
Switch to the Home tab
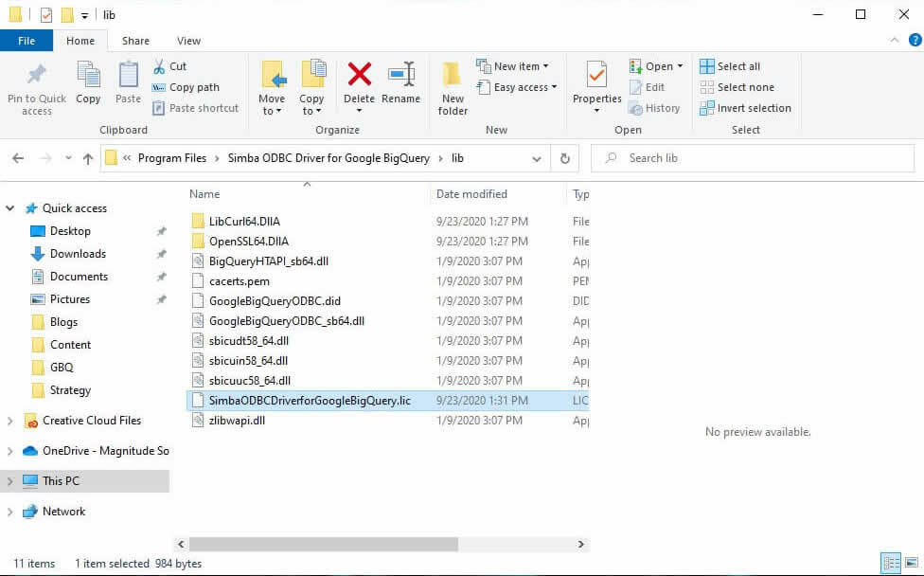tap(80, 41)
